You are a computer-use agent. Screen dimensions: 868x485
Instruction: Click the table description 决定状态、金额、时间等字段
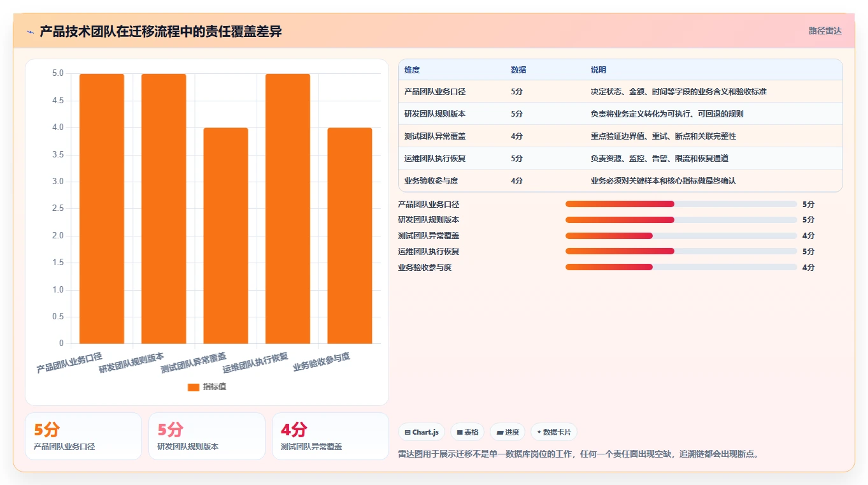pos(679,92)
